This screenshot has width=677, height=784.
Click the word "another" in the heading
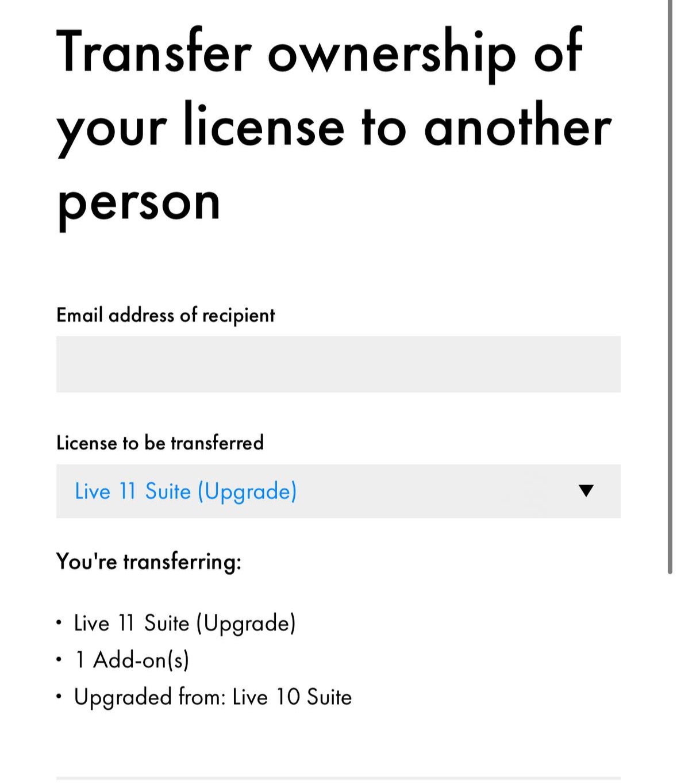coord(517,126)
